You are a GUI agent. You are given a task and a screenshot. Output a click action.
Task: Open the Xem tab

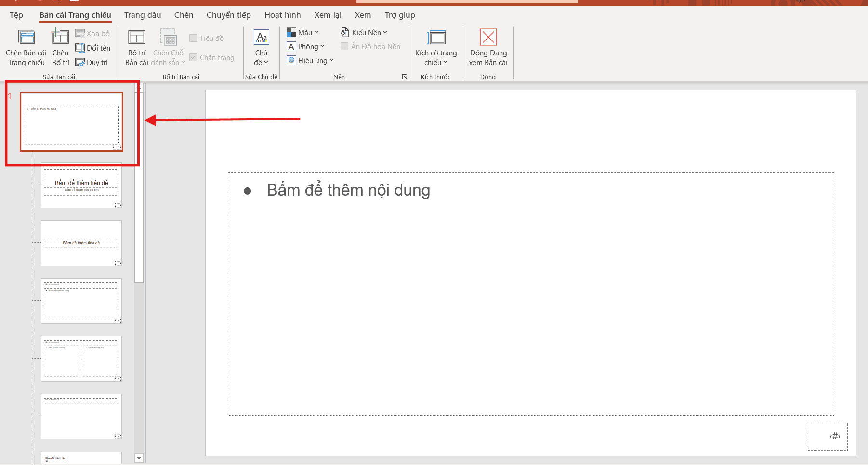point(363,15)
